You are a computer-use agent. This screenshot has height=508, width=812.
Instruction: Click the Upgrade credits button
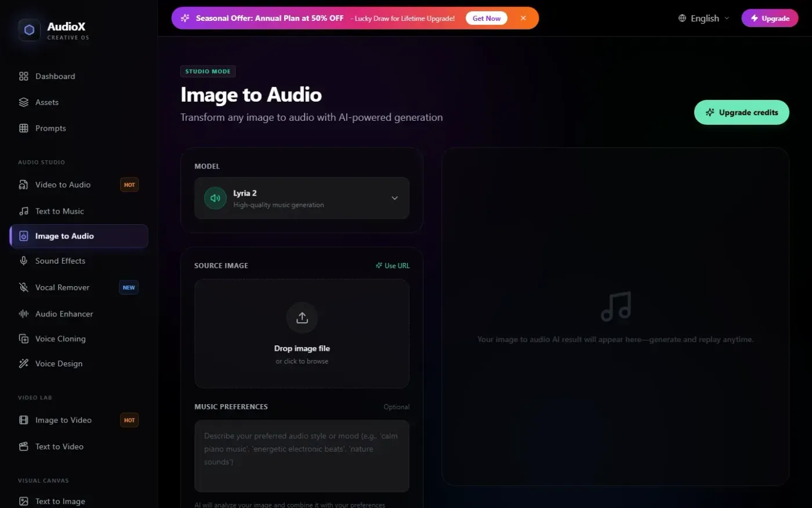point(741,113)
